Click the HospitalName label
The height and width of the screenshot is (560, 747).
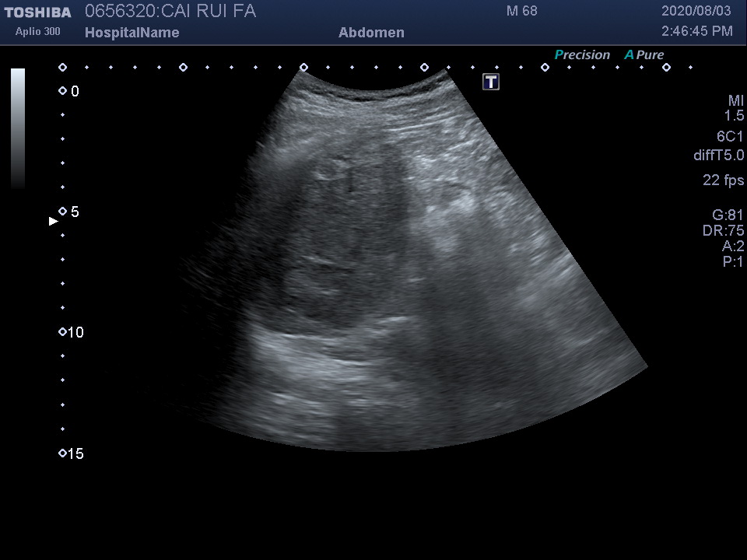tap(132, 33)
